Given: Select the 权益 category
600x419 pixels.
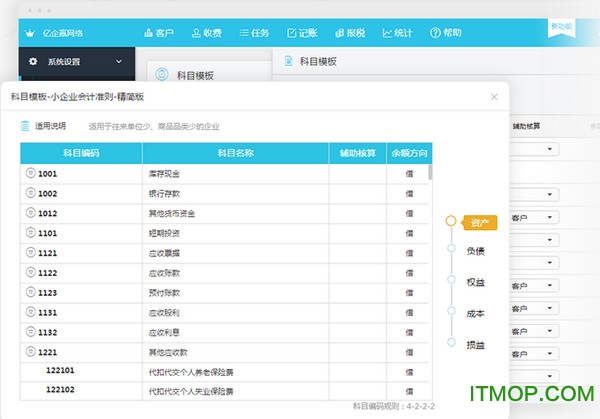Looking at the screenshot, I should click(x=476, y=282).
